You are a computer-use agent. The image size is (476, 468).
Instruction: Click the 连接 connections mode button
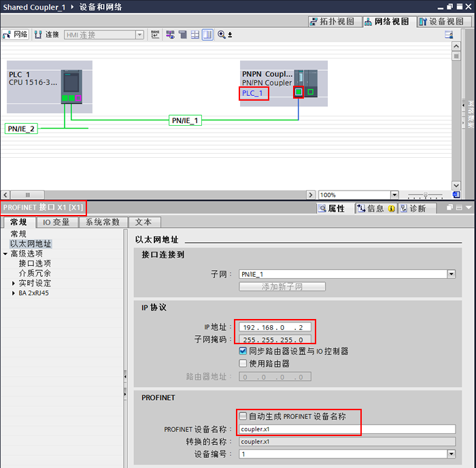[46, 35]
